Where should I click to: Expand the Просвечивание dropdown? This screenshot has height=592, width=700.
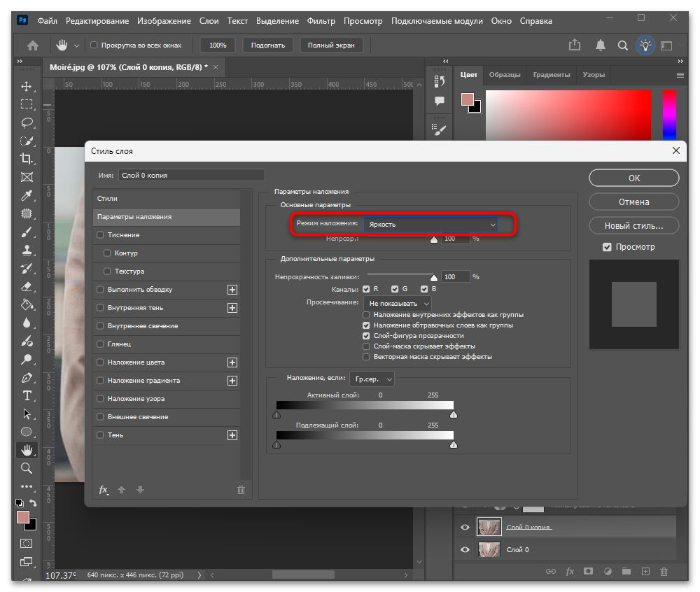tap(398, 304)
